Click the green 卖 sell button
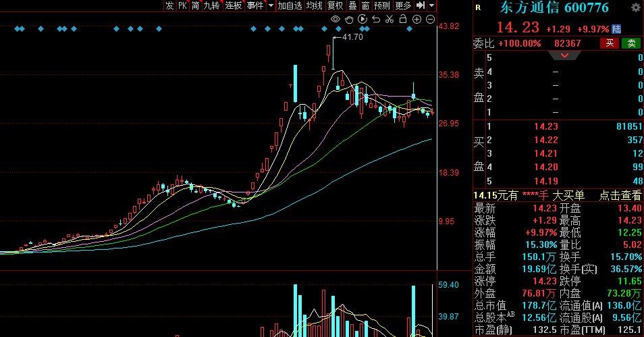This screenshot has height=337, width=644. [631, 43]
